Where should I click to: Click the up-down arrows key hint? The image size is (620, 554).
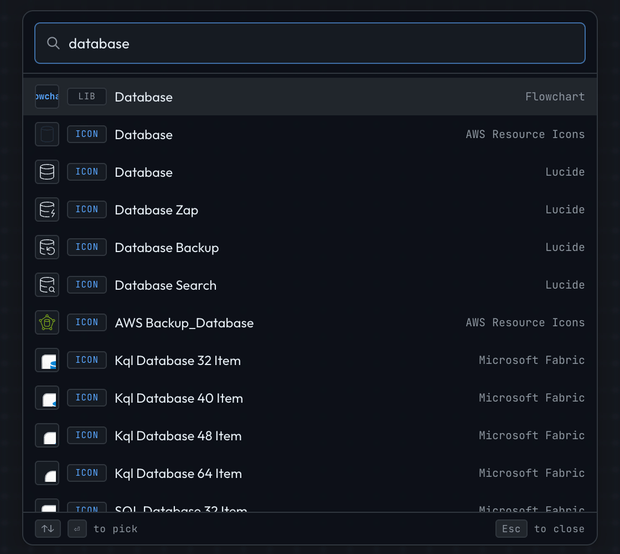tap(48, 529)
